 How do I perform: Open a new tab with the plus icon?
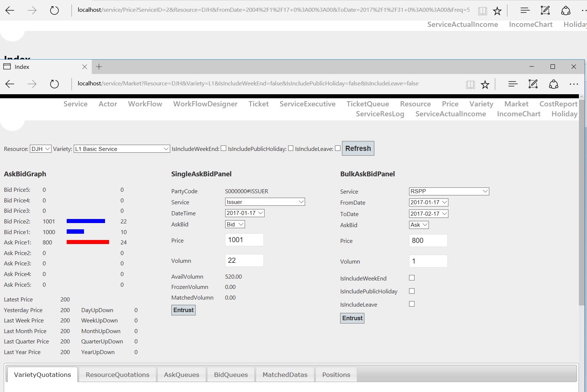[99, 67]
